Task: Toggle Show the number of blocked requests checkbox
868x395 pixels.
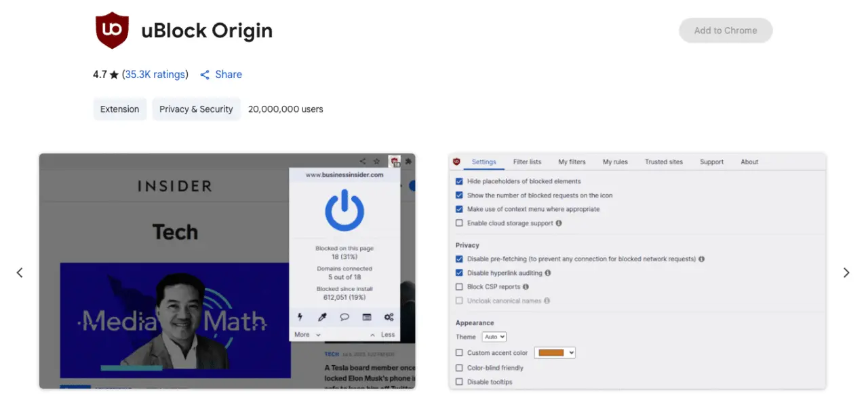Action: [x=459, y=195]
